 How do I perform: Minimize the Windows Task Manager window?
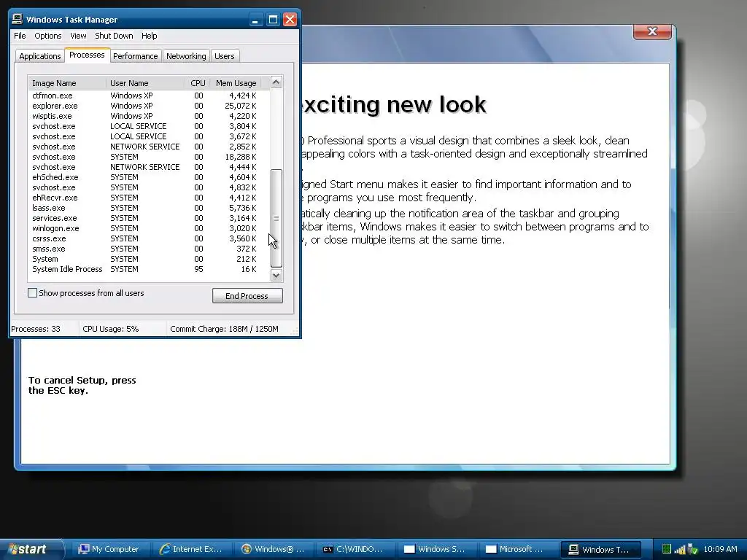click(x=256, y=20)
